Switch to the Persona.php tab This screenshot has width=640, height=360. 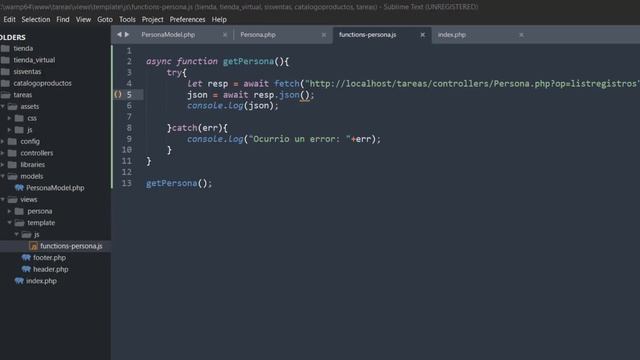[x=258, y=35]
